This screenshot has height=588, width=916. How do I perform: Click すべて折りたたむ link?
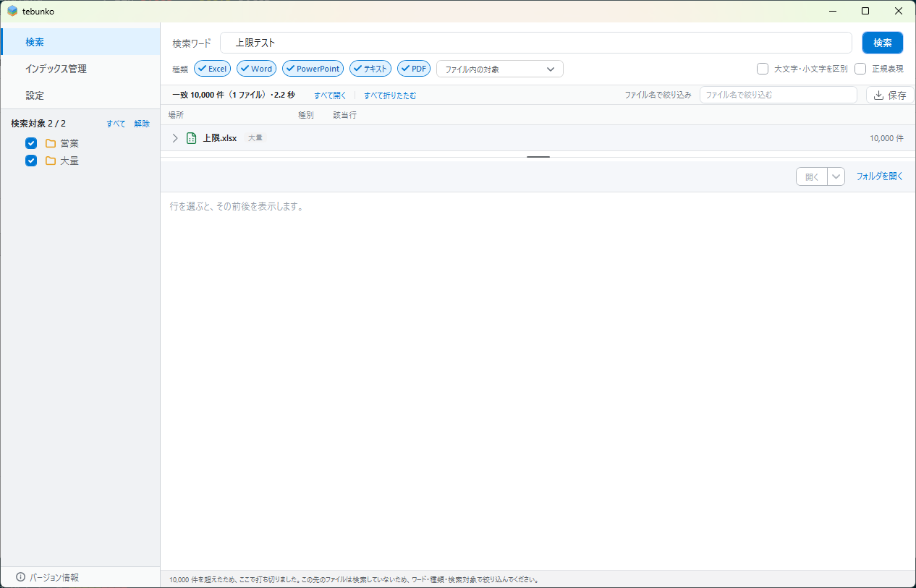point(390,95)
